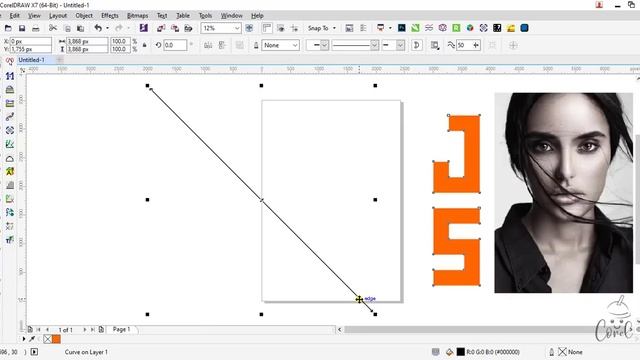
Task: Click the Mirror horizontally icon
Action: [x=208, y=45]
